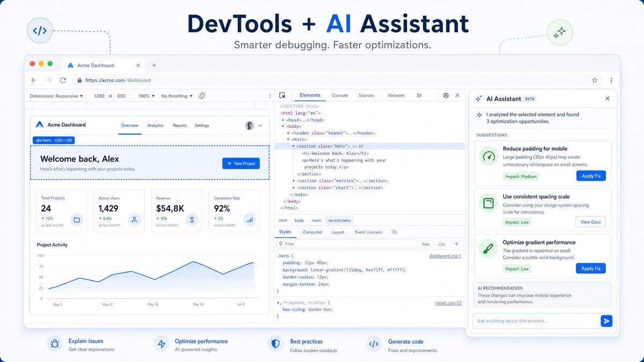Show more DevTools tabs with double chevron
Screen dimensions: 644x362
tap(419, 95)
